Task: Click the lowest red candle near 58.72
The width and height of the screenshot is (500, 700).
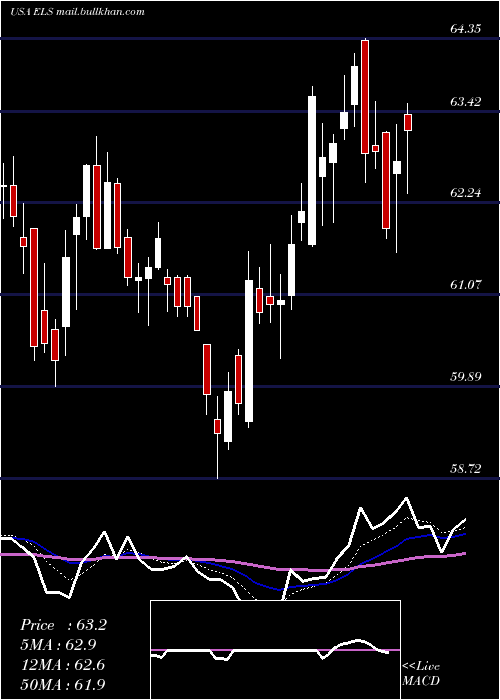Action: tap(217, 426)
